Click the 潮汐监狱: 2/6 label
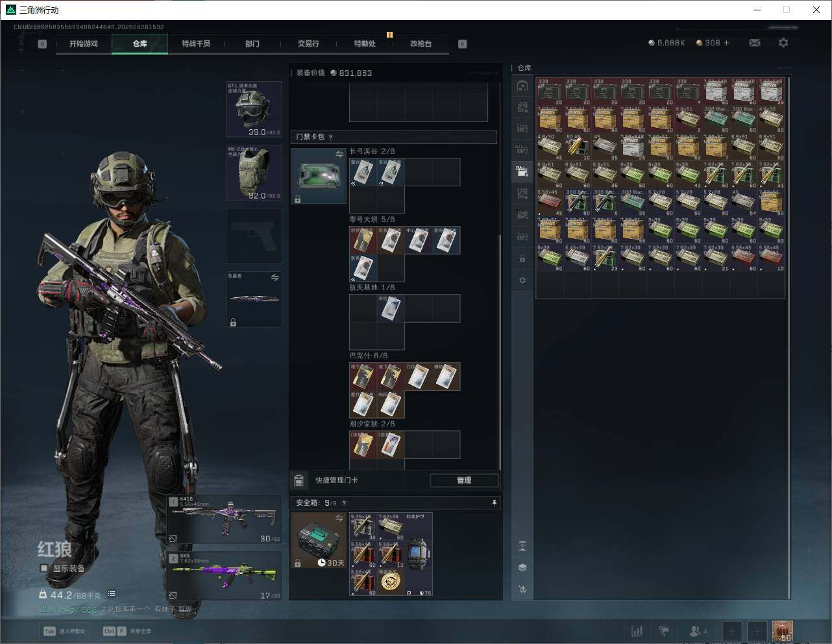832x644 pixels. (x=372, y=424)
